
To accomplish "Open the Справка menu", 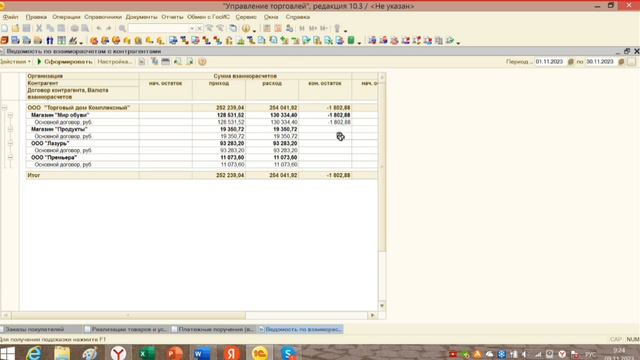I will click(x=298, y=17).
